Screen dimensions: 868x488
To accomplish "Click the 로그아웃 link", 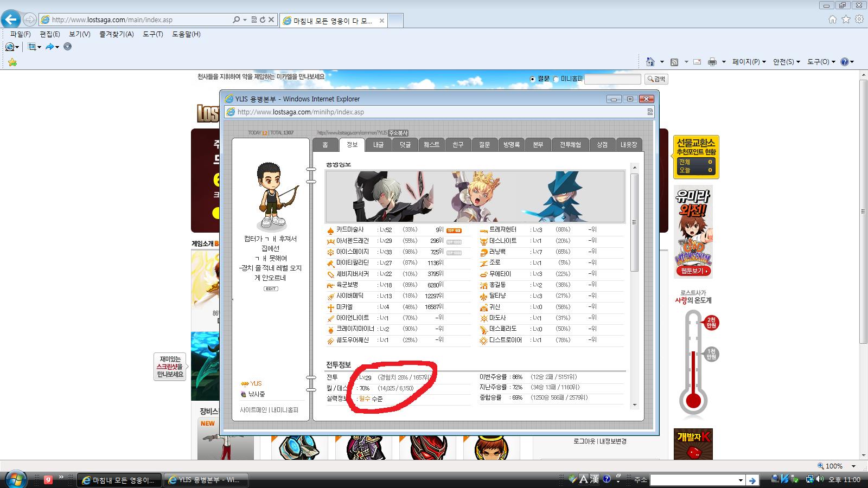I will point(584,441).
